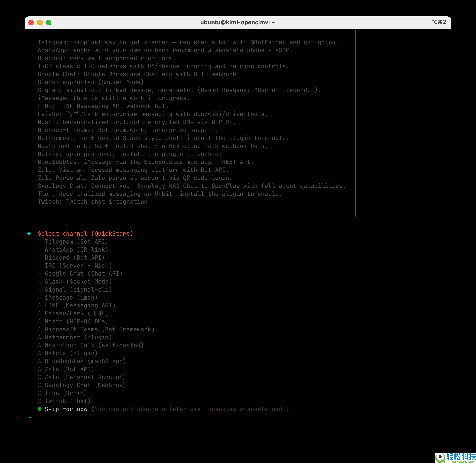This screenshot has width=476, height=463.
Task: Click the Discord 'very well supported' line
Action: click(x=107, y=58)
